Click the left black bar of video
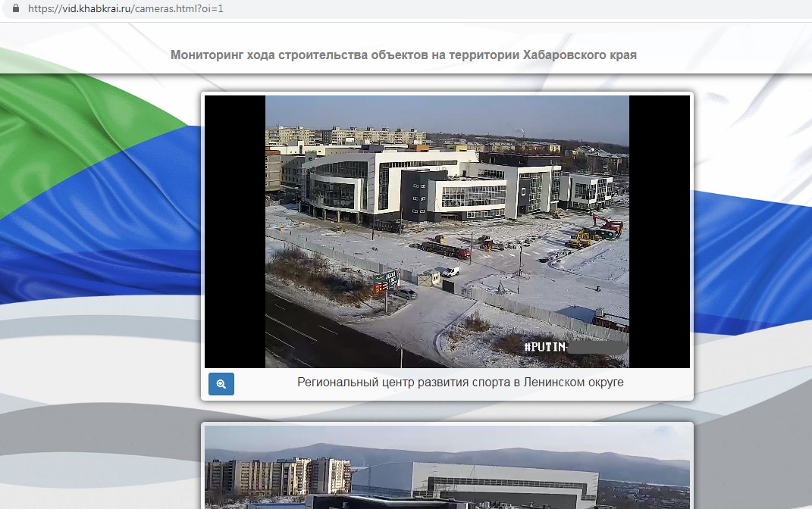 (234, 231)
